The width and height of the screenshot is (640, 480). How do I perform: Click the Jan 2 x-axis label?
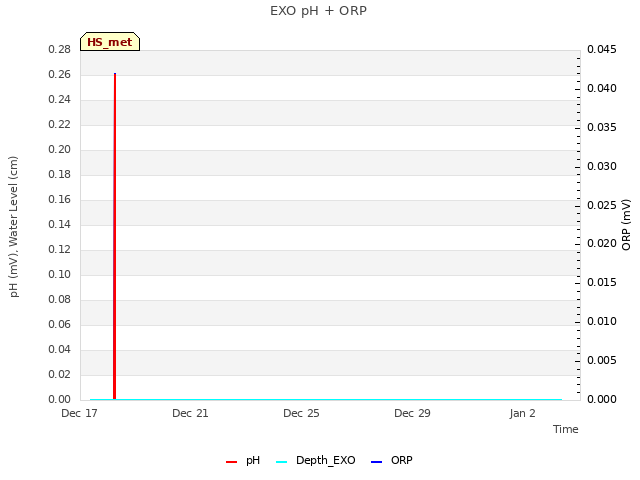point(522,413)
